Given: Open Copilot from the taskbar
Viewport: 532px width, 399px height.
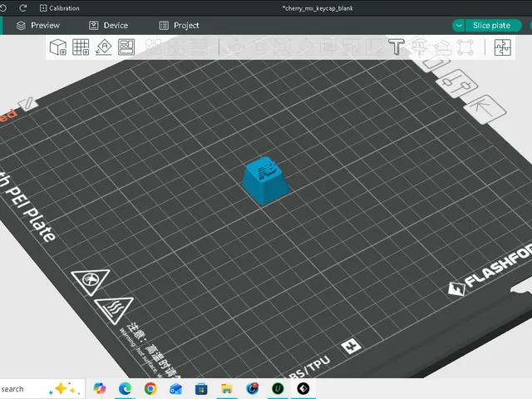Looking at the screenshot, I should tap(100, 388).
